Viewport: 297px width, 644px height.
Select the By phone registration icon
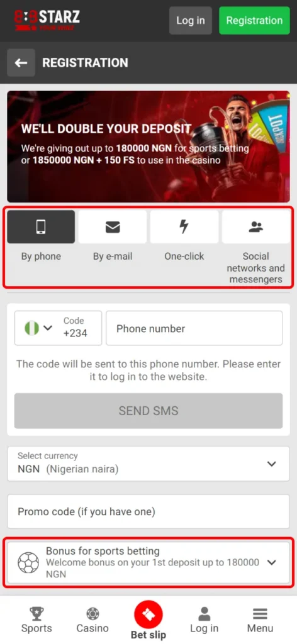click(41, 226)
